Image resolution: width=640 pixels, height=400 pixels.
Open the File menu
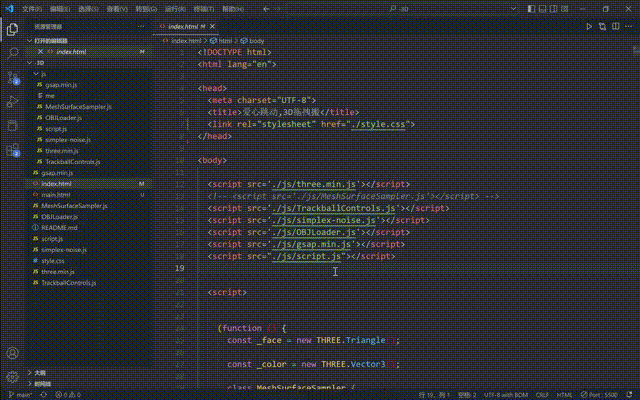pyautogui.click(x=31, y=9)
